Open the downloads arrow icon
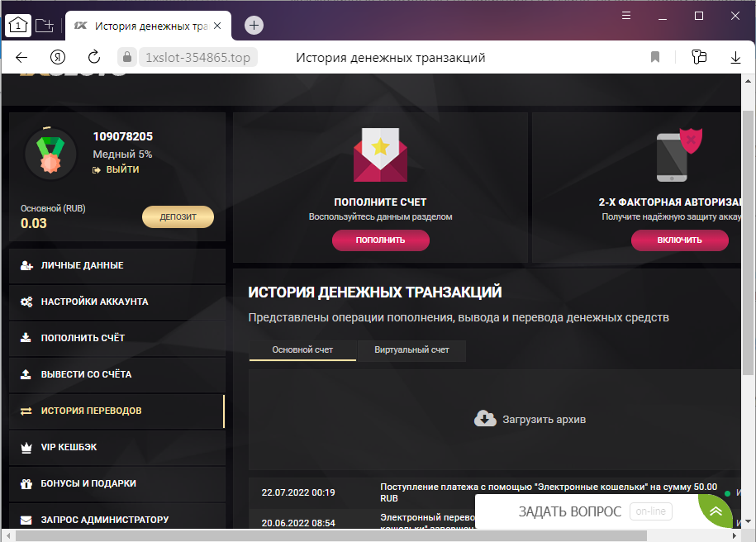The height and width of the screenshot is (542, 756). (735, 57)
